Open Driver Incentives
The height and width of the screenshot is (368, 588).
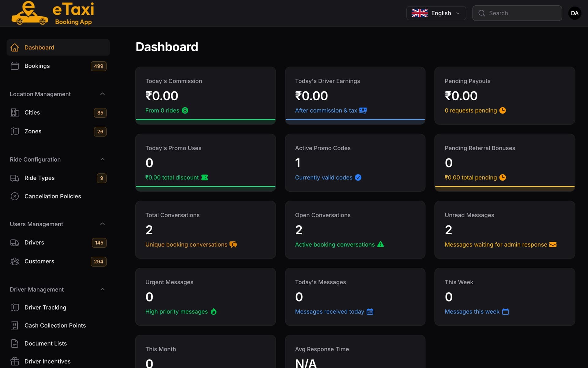(x=58, y=362)
